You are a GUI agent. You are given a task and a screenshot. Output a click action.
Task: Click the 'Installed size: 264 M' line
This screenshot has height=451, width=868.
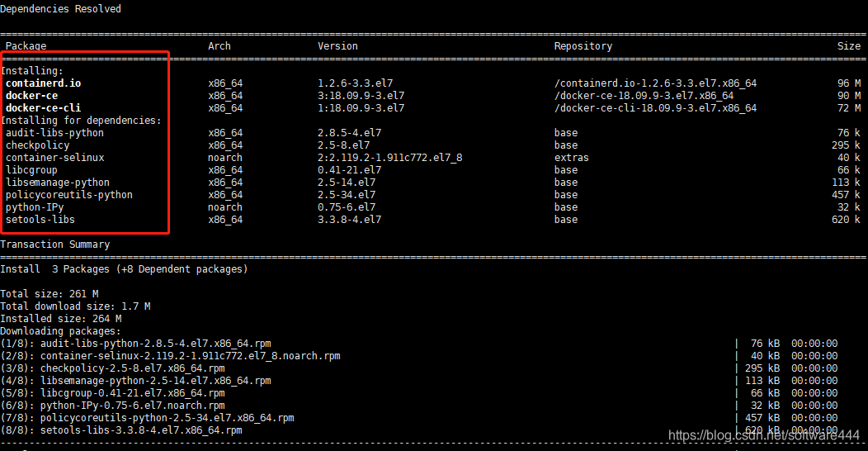61,319
